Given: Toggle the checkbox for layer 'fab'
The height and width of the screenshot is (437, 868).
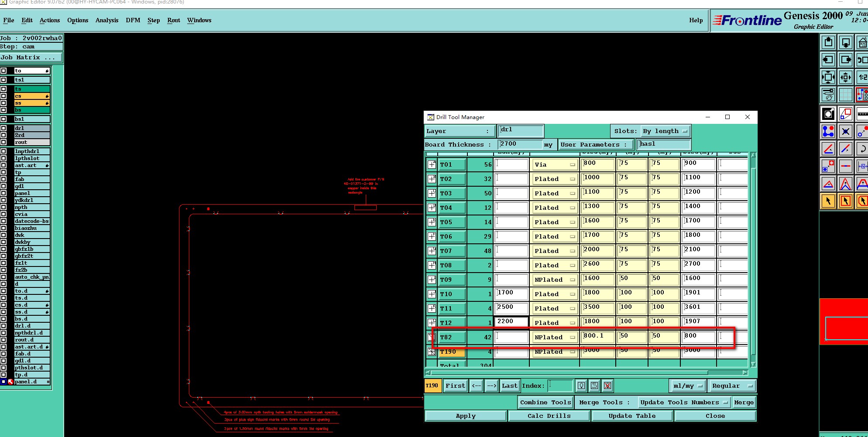Looking at the screenshot, I should [3, 179].
